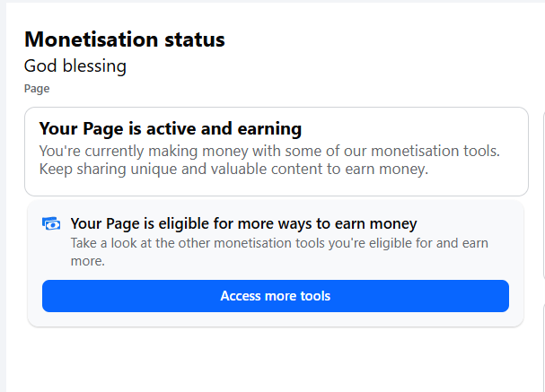Click the Monetisation status heading
This screenshot has width=545, height=392.
(124, 39)
